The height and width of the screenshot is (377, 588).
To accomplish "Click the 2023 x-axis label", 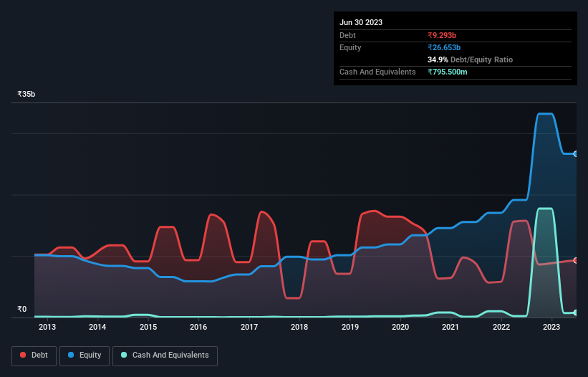I will pos(551,327).
